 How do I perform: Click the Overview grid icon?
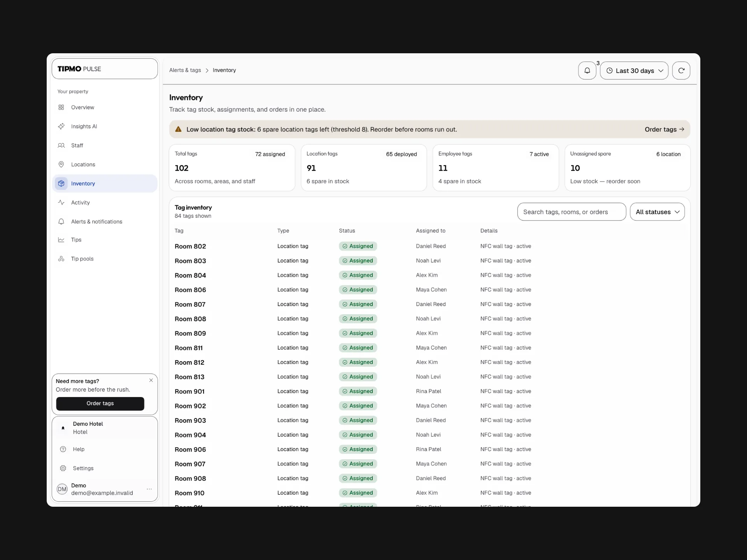(61, 107)
